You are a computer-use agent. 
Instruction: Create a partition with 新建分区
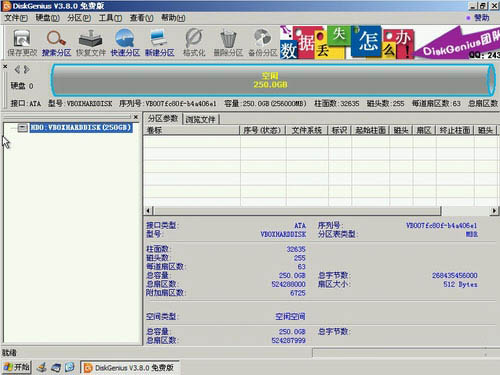[160, 43]
